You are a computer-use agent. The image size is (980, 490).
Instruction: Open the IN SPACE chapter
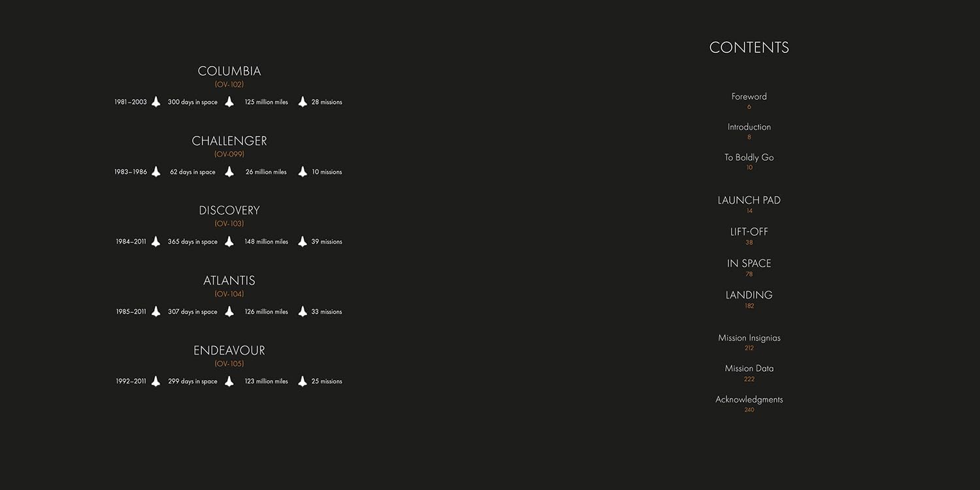[749, 263]
